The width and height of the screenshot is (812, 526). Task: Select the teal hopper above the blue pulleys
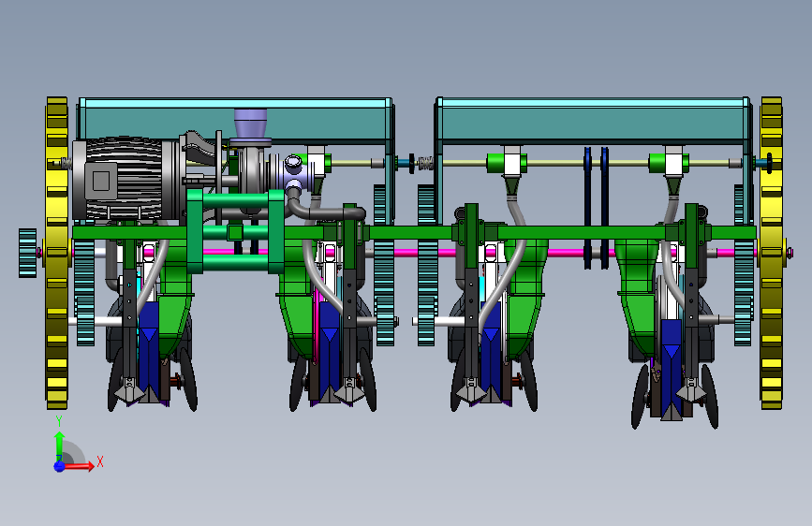click(593, 120)
